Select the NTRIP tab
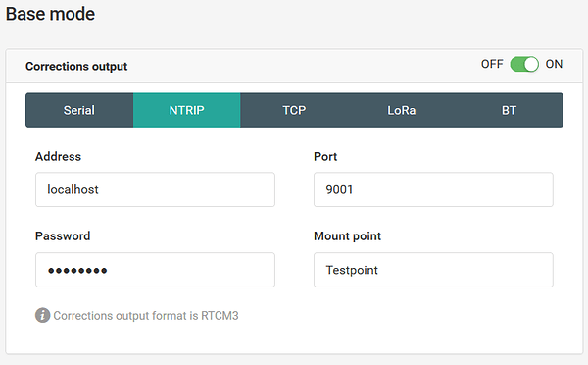 (187, 110)
